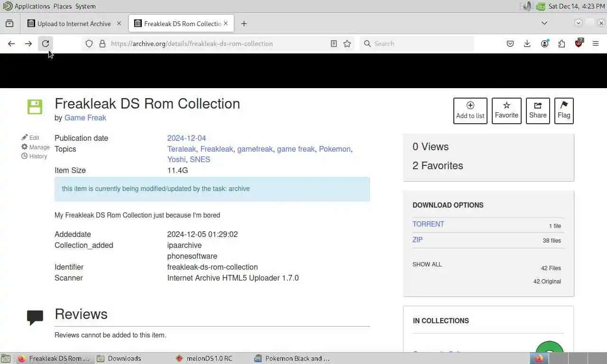Screen dimensions: 607x364
Task: Click the Add to list button
Action: pyautogui.click(x=470, y=111)
